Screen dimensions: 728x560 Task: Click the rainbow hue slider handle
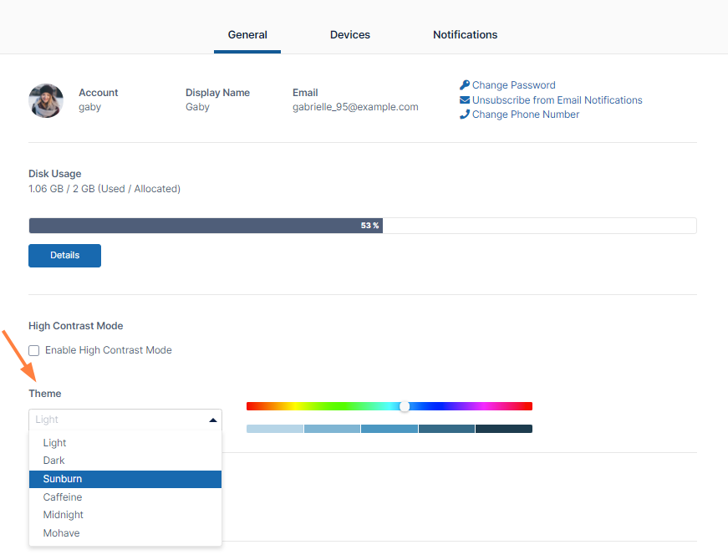(405, 406)
